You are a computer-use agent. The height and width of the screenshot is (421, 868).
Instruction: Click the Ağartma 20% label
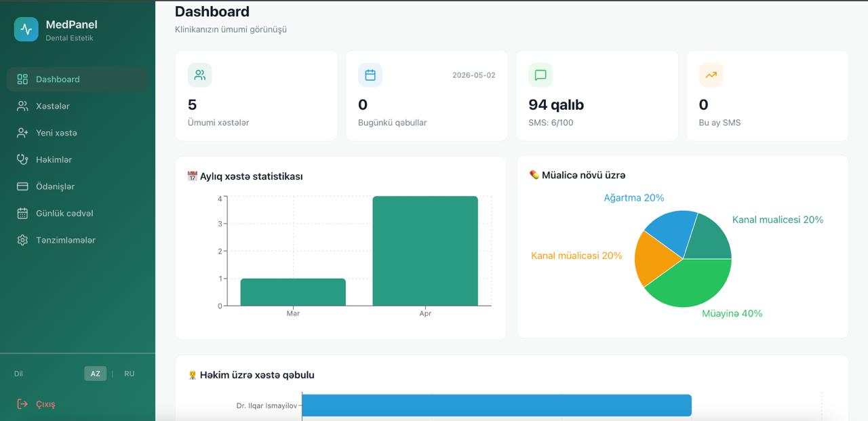(634, 198)
